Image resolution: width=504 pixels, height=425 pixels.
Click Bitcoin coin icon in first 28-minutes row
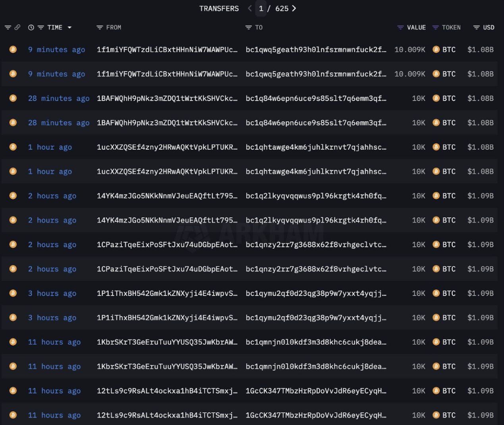[13, 98]
